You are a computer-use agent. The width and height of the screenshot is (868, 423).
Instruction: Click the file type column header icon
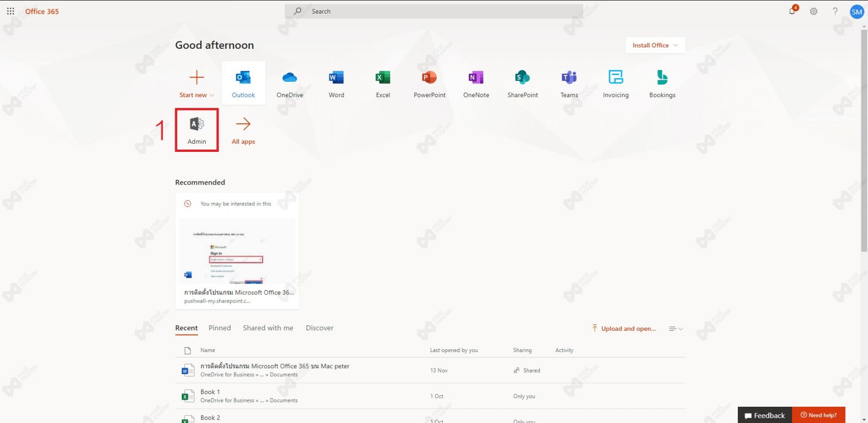click(x=188, y=350)
